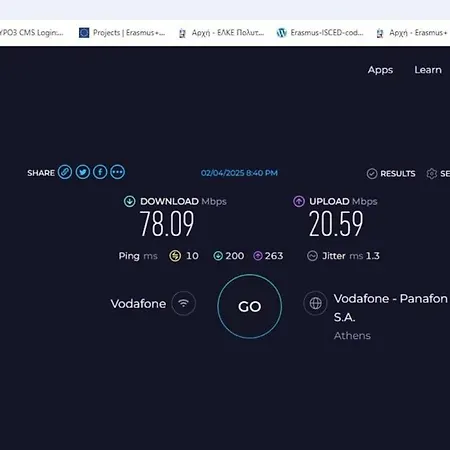Viewport: 450px width, 450px height.
Task: Click the Vodafone Wi-Fi connection icon
Action: (183, 303)
